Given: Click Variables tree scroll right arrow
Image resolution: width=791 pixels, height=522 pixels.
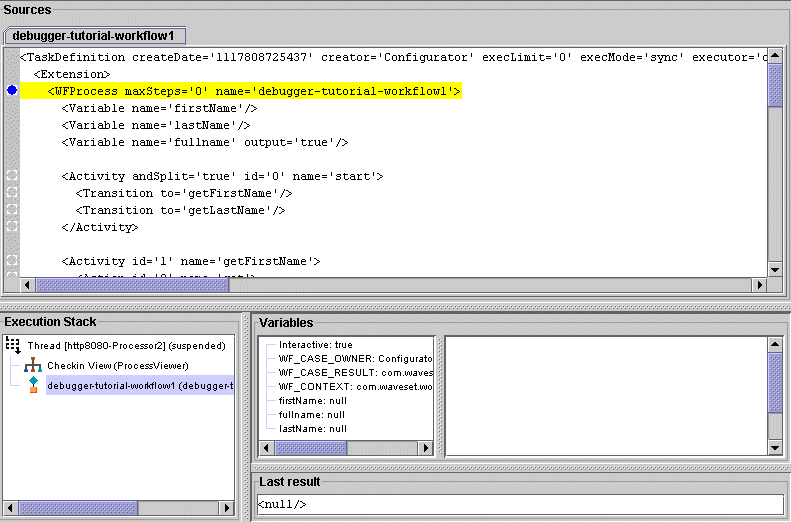Looking at the screenshot, I should [x=426, y=447].
